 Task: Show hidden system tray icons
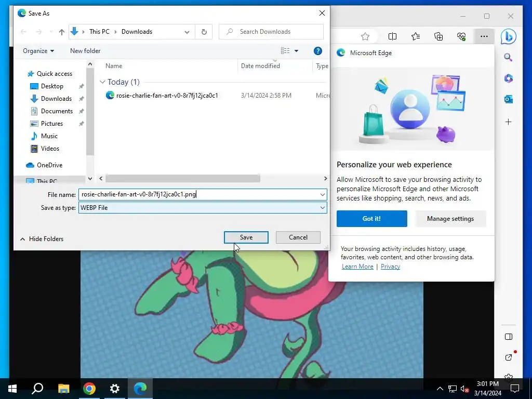coord(440,389)
